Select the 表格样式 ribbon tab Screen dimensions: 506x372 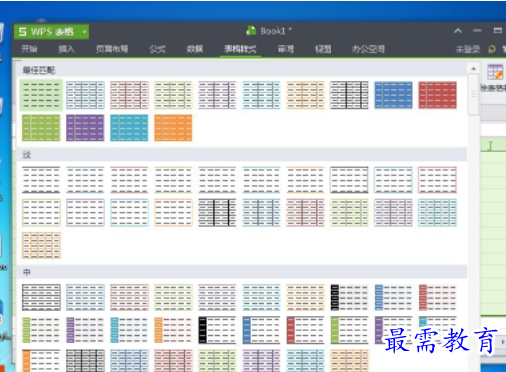[240, 49]
